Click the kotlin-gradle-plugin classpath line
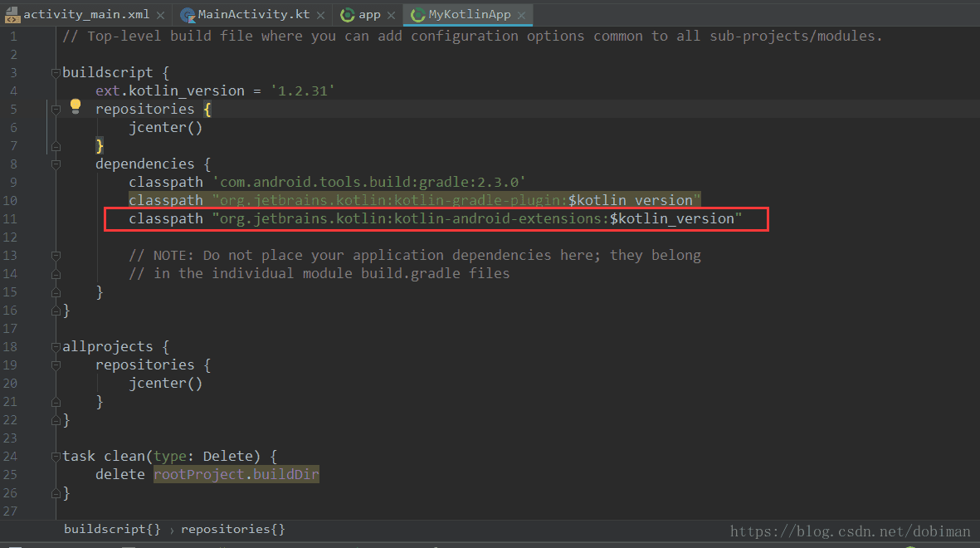This screenshot has height=548, width=980. point(414,201)
